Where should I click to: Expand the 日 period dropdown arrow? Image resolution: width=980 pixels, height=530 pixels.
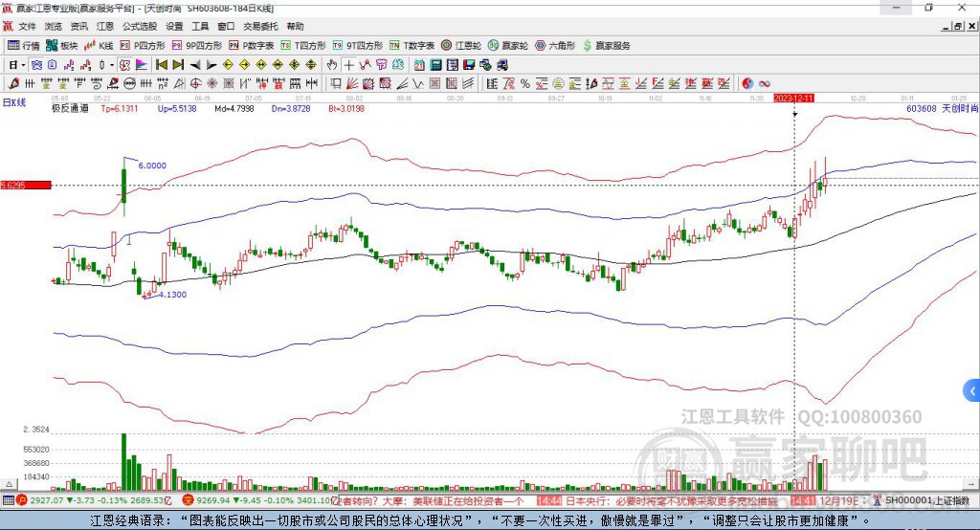(x=23, y=65)
